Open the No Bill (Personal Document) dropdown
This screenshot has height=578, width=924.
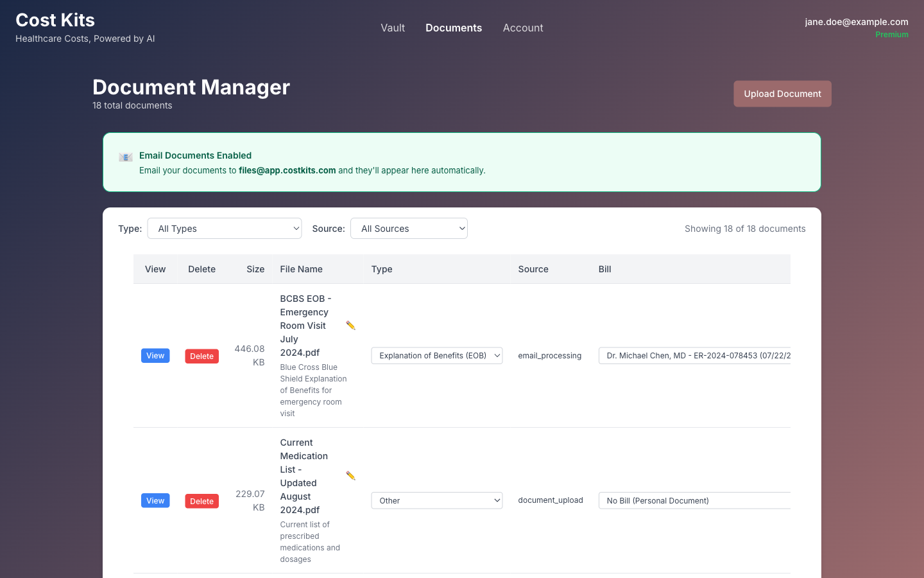pyautogui.click(x=695, y=500)
